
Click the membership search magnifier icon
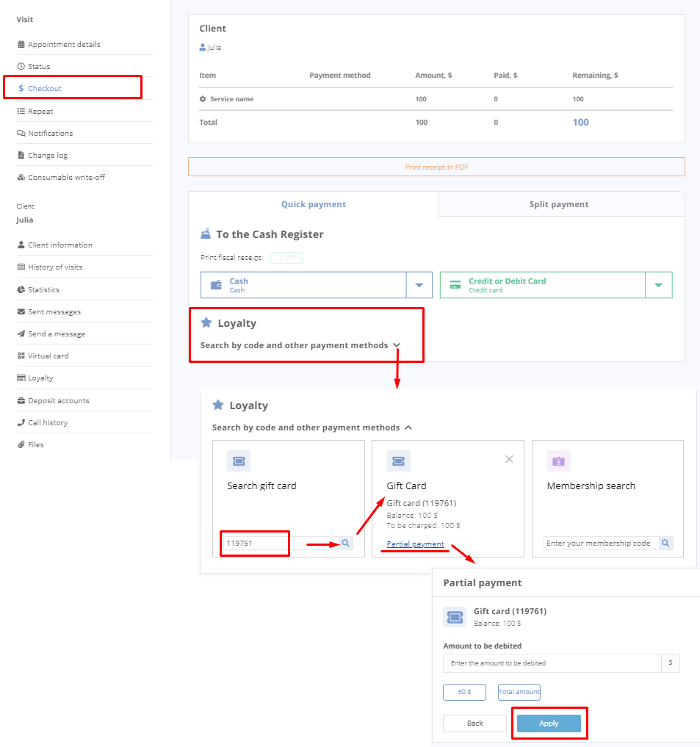click(x=665, y=544)
